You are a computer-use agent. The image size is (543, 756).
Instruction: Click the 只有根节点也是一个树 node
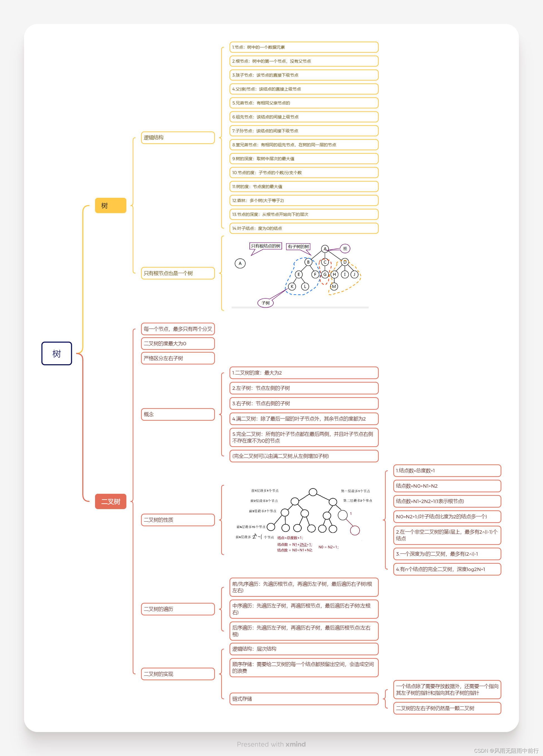178,273
